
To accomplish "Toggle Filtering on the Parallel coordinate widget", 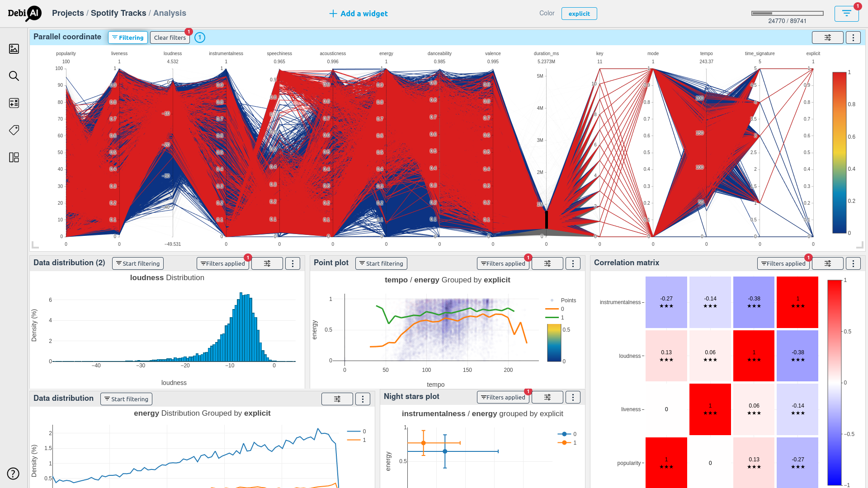I will pyautogui.click(x=128, y=38).
